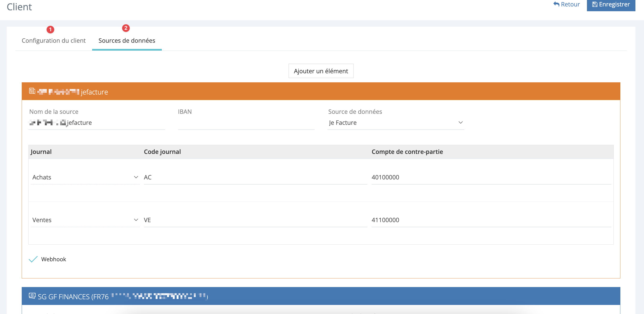644x314 pixels.
Task: Open the Achats journal dropdown
Action: coord(85,177)
